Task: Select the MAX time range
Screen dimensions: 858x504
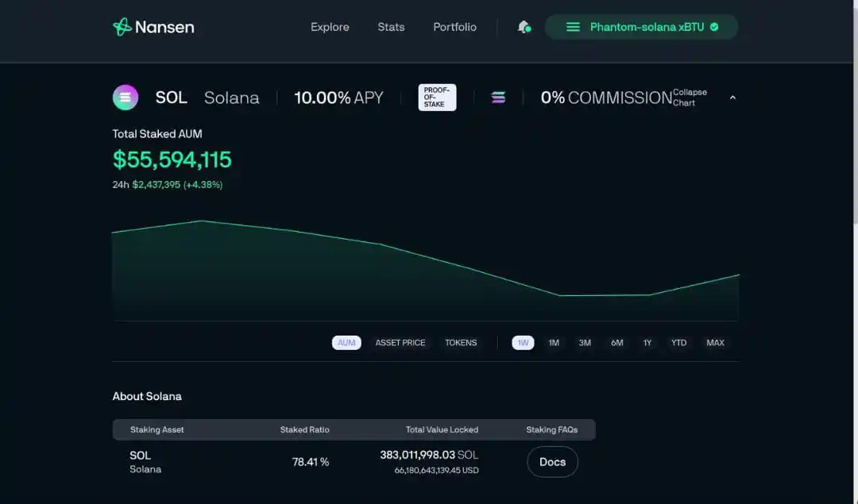Action: click(x=715, y=343)
